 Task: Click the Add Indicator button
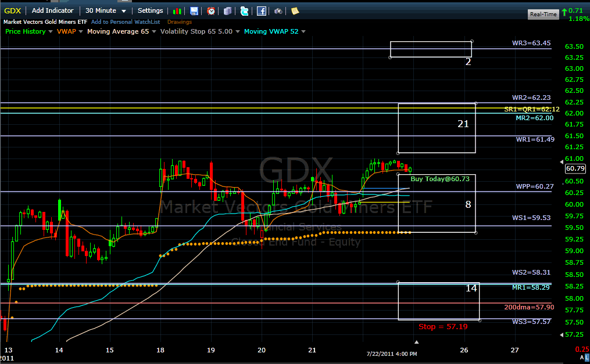coord(53,10)
